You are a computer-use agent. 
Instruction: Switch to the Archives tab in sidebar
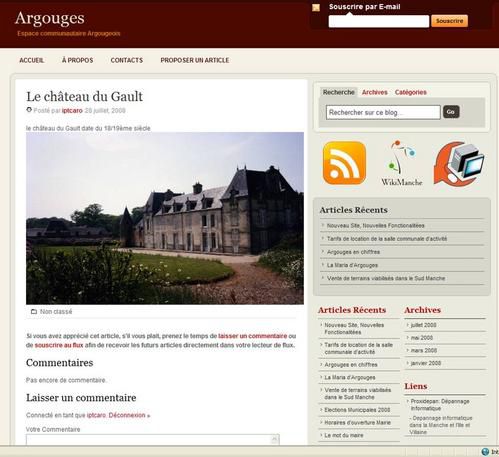tap(375, 92)
